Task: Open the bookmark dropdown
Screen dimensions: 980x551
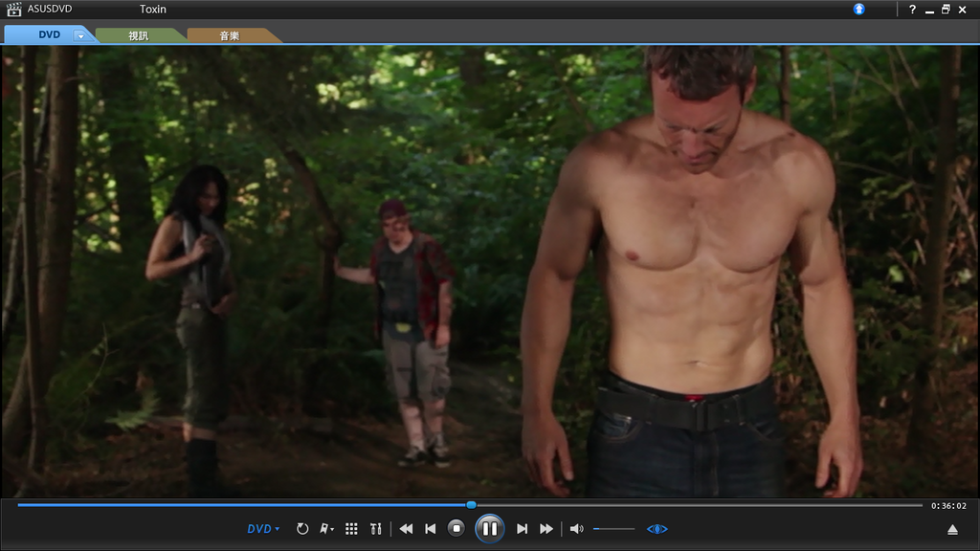Action: 327,529
